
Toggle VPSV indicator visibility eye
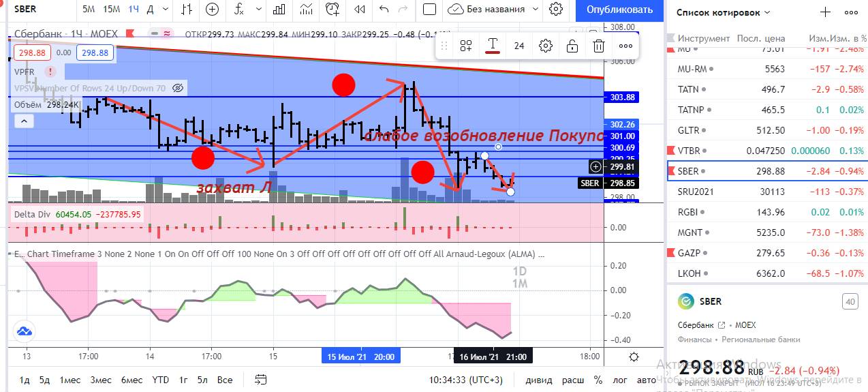click(x=178, y=88)
